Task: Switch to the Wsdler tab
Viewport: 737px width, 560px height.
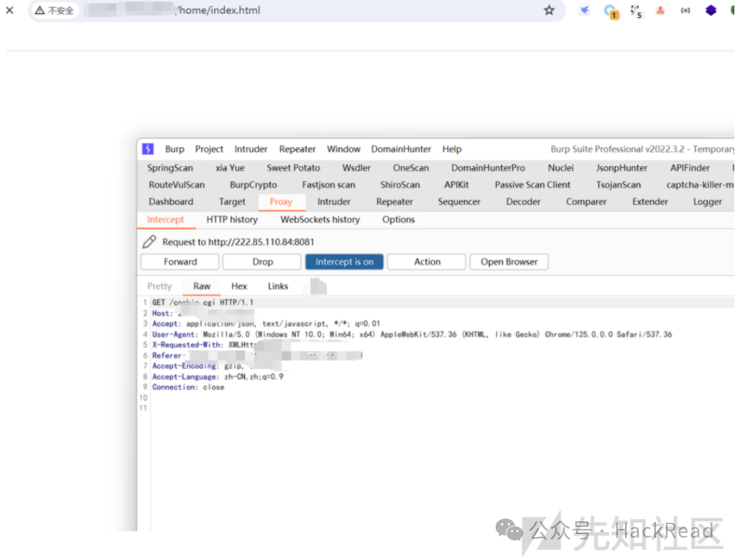Action: (x=356, y=168)
